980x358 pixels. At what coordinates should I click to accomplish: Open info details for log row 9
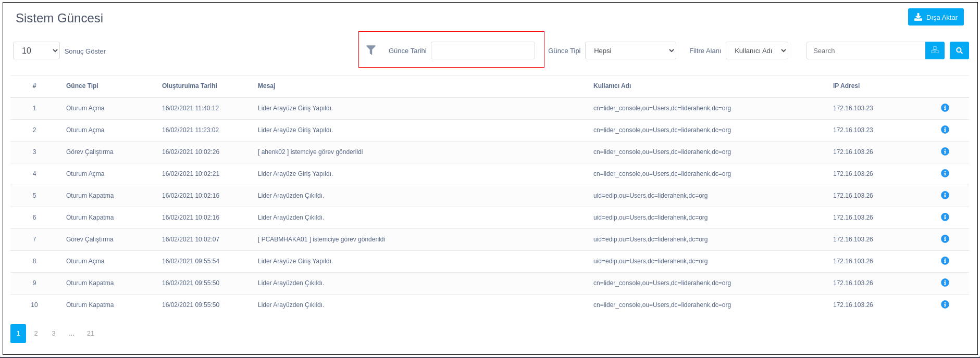click(x=945, y=283)
